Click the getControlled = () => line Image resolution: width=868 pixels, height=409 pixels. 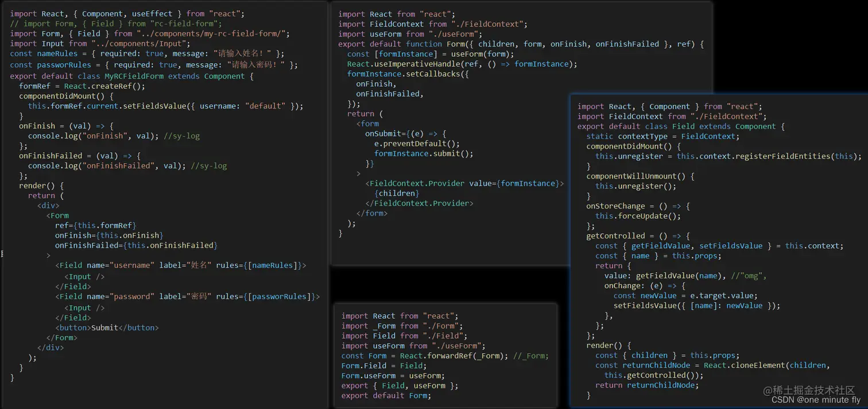pyautogui.click(x=638, y=236)
